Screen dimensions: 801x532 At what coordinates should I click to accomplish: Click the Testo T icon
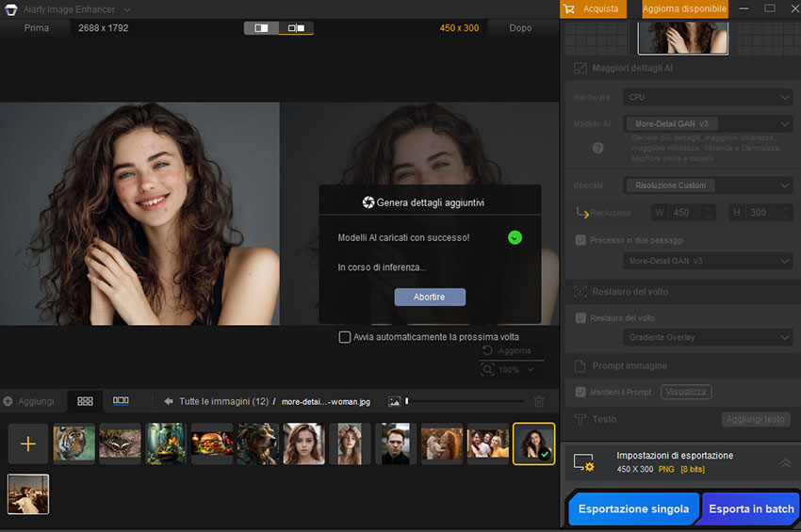[580, 419]
